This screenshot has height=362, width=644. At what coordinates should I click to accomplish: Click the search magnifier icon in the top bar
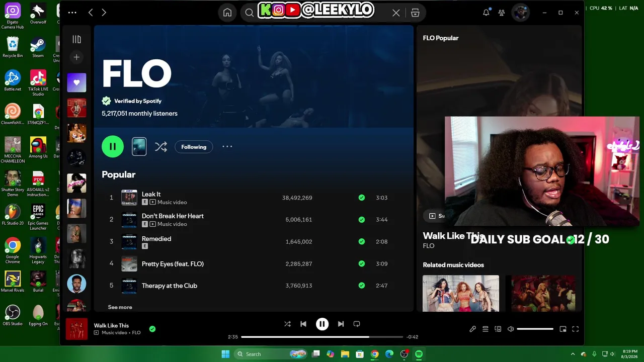pos(249,13)
